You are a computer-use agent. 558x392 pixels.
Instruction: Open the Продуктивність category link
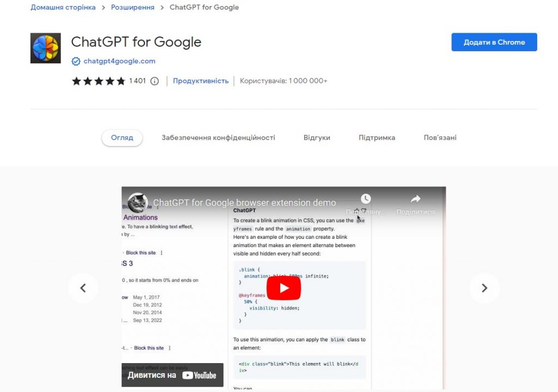coord(201,81)
